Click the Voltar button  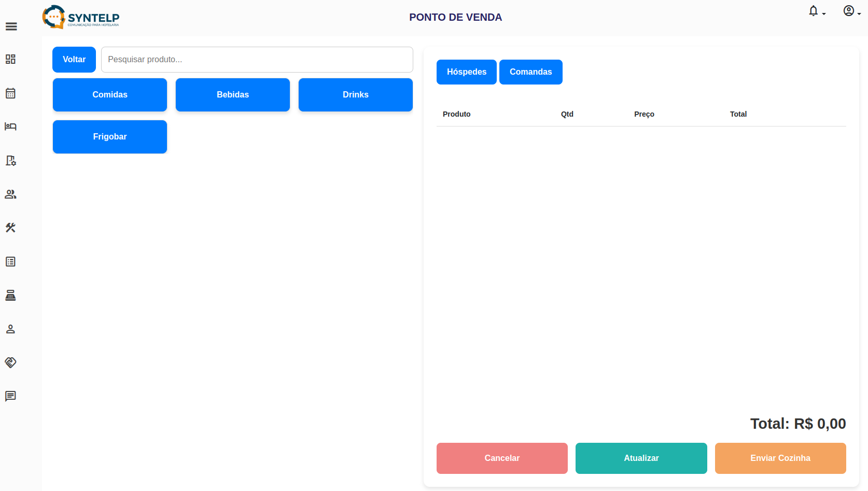pos(74,60)
